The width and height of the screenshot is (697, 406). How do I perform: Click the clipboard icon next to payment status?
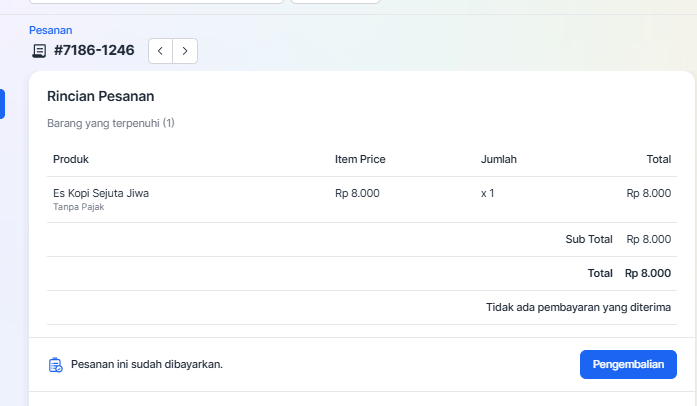coord(56,365)
